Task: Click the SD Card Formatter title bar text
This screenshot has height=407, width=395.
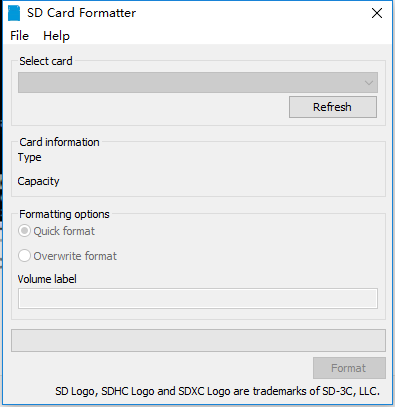Action: 82,13
